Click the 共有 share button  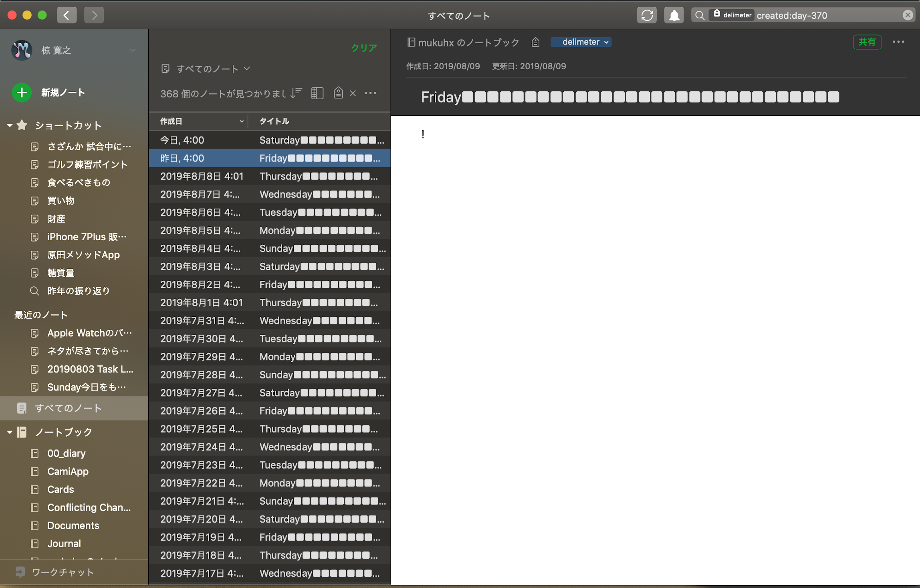coord(867,42)
